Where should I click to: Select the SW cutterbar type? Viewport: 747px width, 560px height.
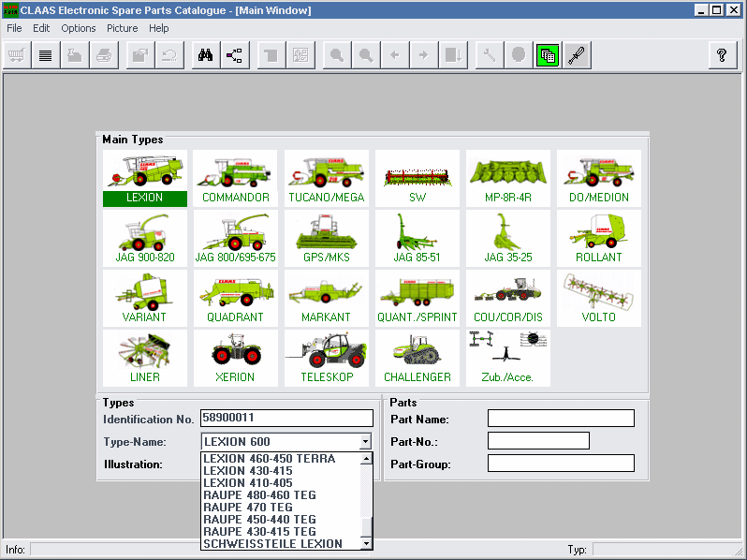point(417,179)
